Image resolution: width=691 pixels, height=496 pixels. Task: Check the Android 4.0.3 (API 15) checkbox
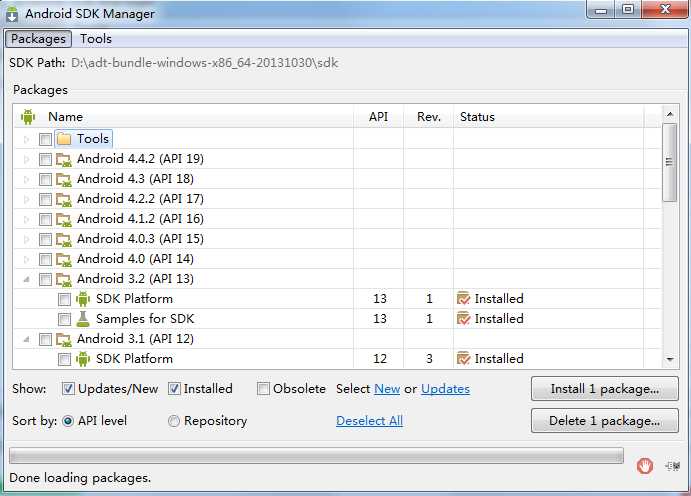pyautogui.click(x=45, y=239)
